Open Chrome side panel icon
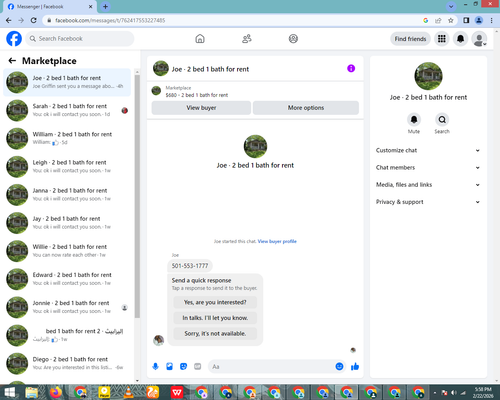Image resolution: width=500 pixels, height=400 pixels. pos(466,20)
